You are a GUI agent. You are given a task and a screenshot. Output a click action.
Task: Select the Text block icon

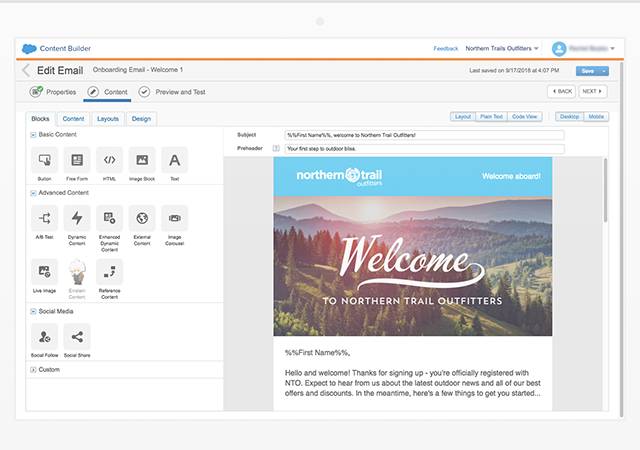tap(175, 160)
